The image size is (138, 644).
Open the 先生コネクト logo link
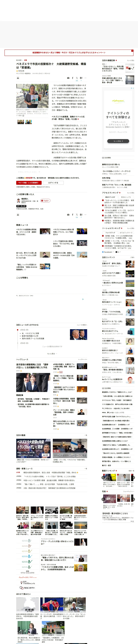(x=27, y=588)
